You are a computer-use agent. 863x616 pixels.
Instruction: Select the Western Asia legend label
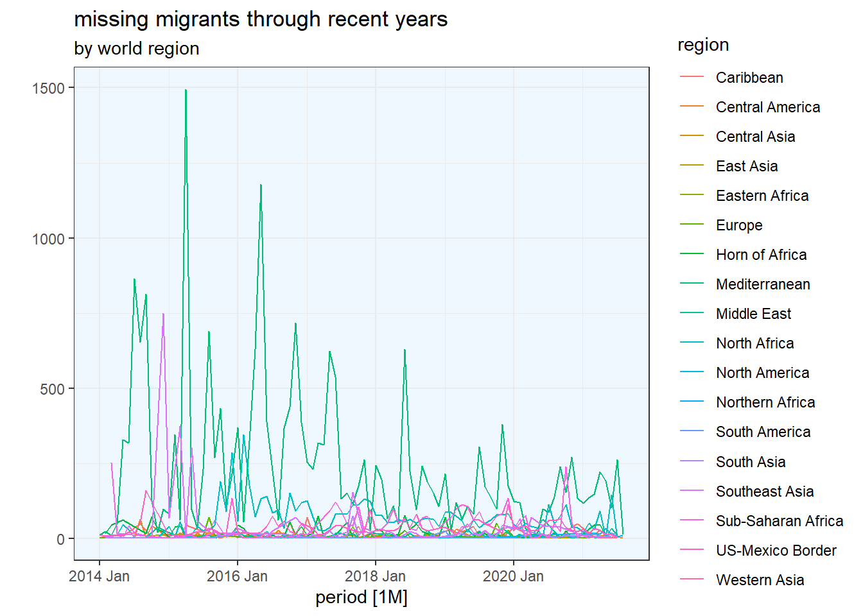[x=760, y=580]
